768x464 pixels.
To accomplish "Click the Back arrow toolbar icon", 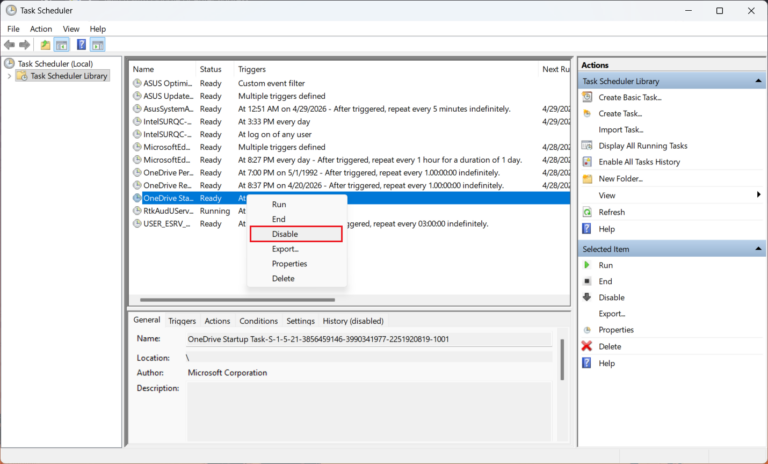I will coord(9,45).
